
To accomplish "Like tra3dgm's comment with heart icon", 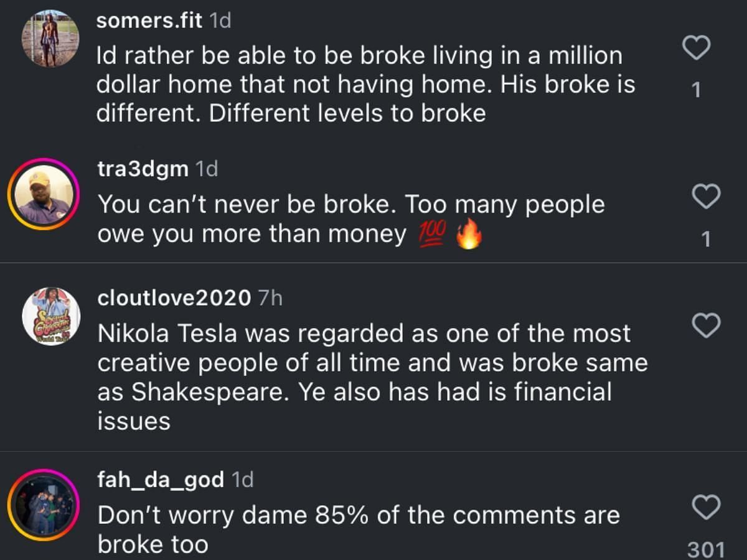I will [707, 197].
